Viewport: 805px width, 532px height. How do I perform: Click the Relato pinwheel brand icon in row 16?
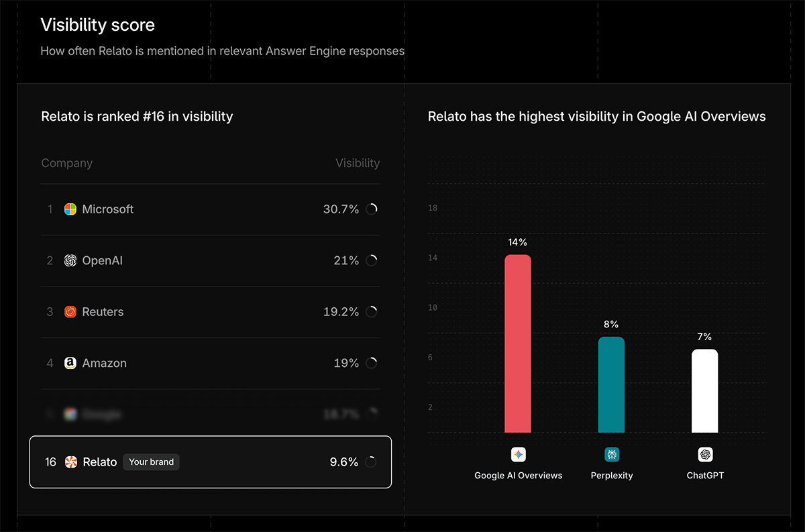point(70,462)
